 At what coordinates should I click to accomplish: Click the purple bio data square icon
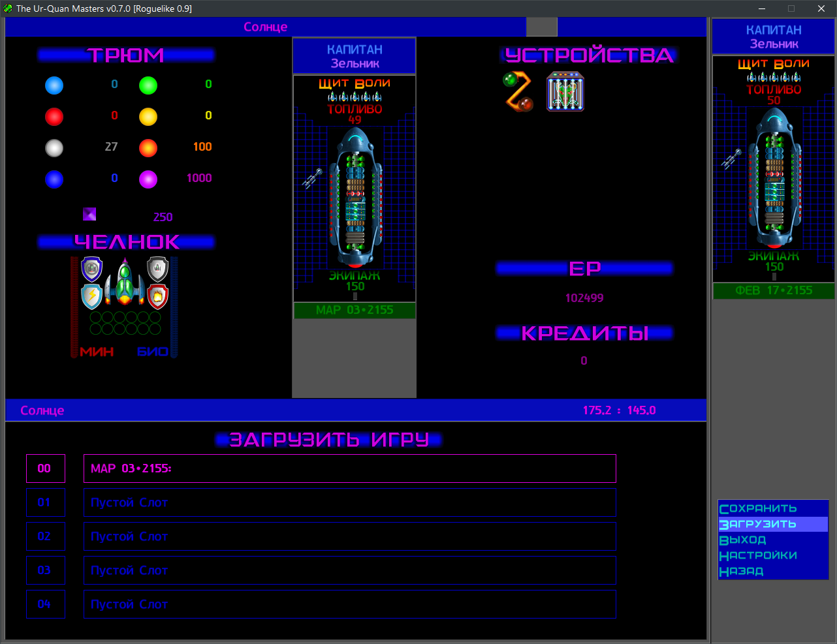pos(89,214)
